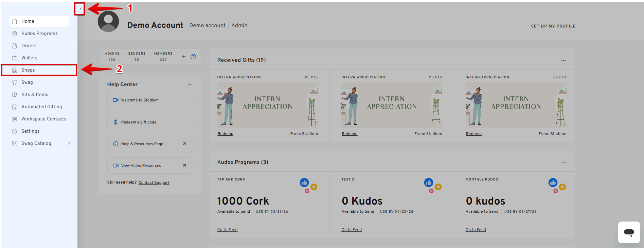
Task: Open Shops in the sidebar
Action: point(28,70)
